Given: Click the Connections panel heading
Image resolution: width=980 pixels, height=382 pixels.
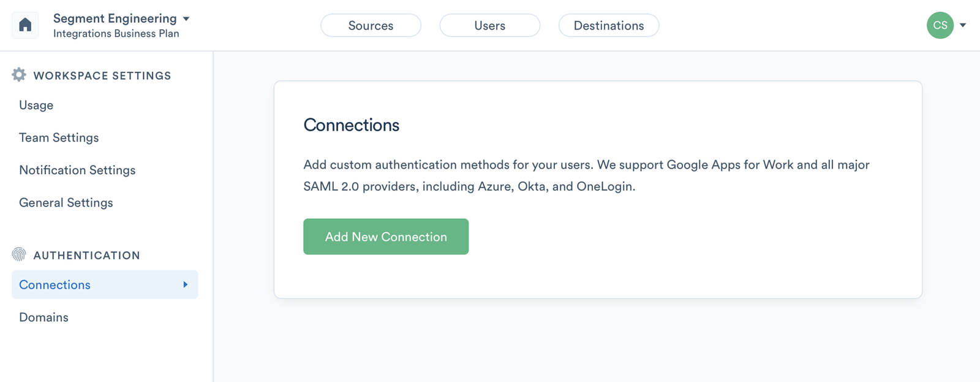Looking at the screenshot, I should 351,125.
